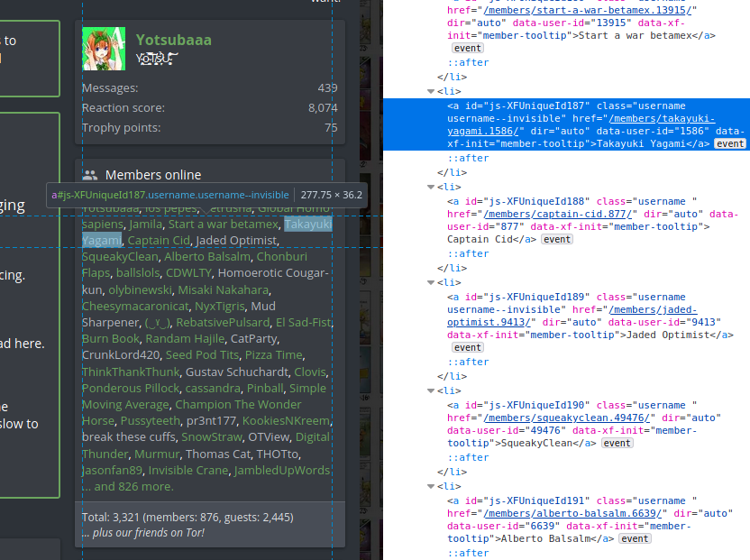Viewport: 750px width, 560px height.
Task: Open member Pinball profile
Action: (x=265, y=389)
